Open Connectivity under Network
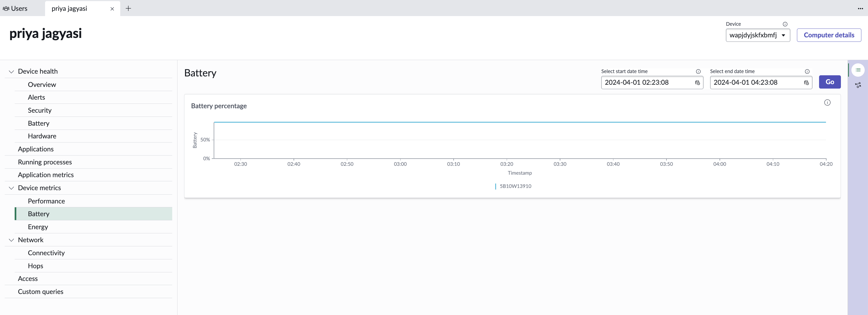Viewport: 868px width, 315px height. pos(93,253)
